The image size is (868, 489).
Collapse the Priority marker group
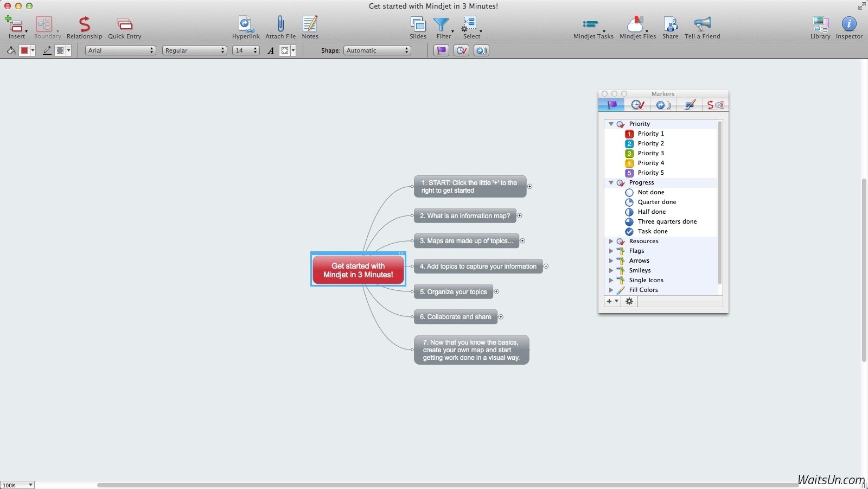tap(611, 124)
